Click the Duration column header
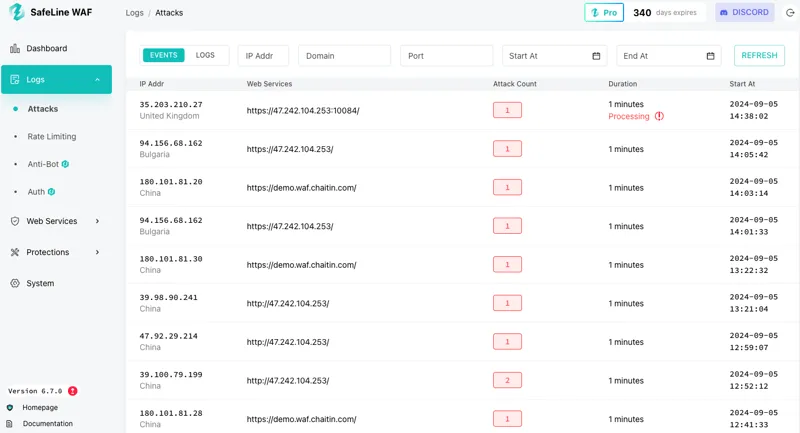 [622, 84]
